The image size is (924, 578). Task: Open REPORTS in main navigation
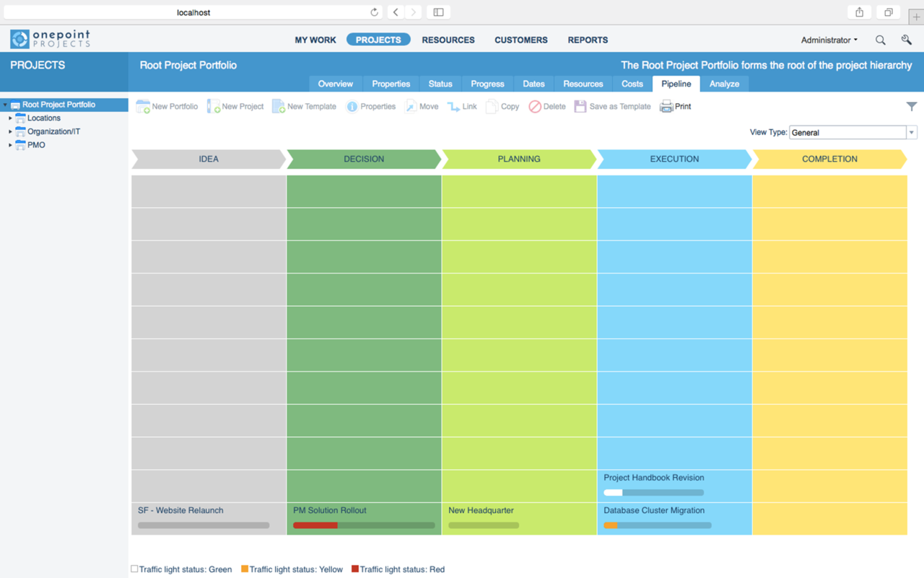588,40
